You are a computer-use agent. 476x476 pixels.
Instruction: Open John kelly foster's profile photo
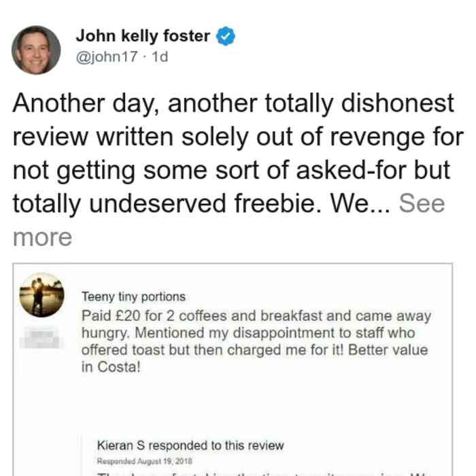coord(36,50)
